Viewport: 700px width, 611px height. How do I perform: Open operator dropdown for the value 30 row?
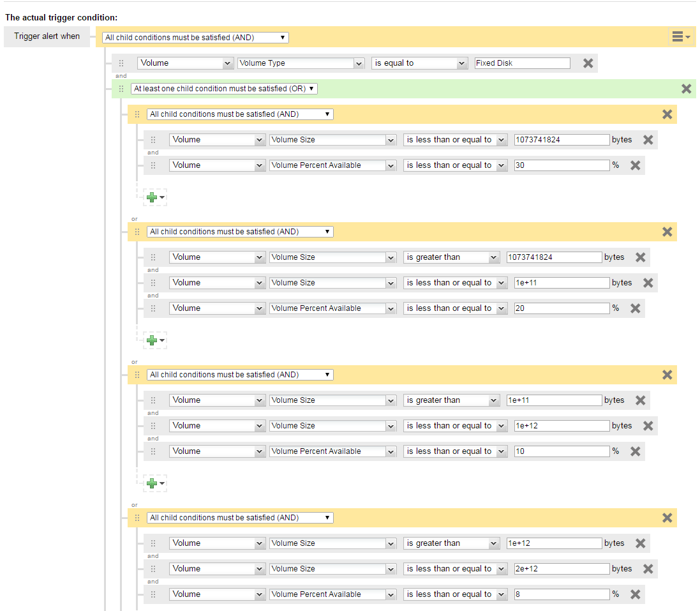click(x=456, y=165)
